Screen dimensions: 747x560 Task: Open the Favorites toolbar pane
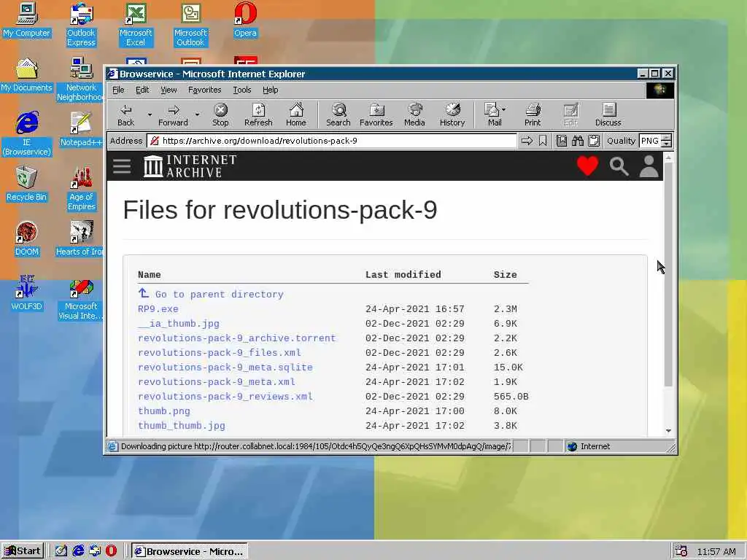tap(376, 114)
